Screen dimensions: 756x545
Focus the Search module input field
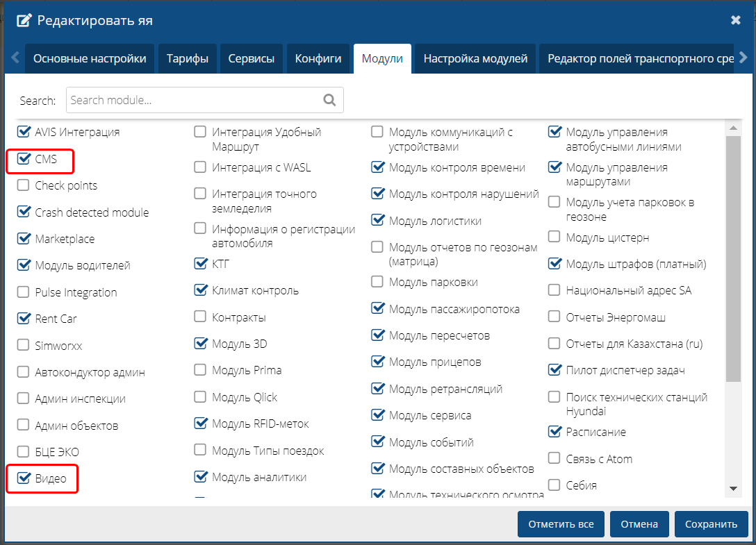[x=205, y=100]
